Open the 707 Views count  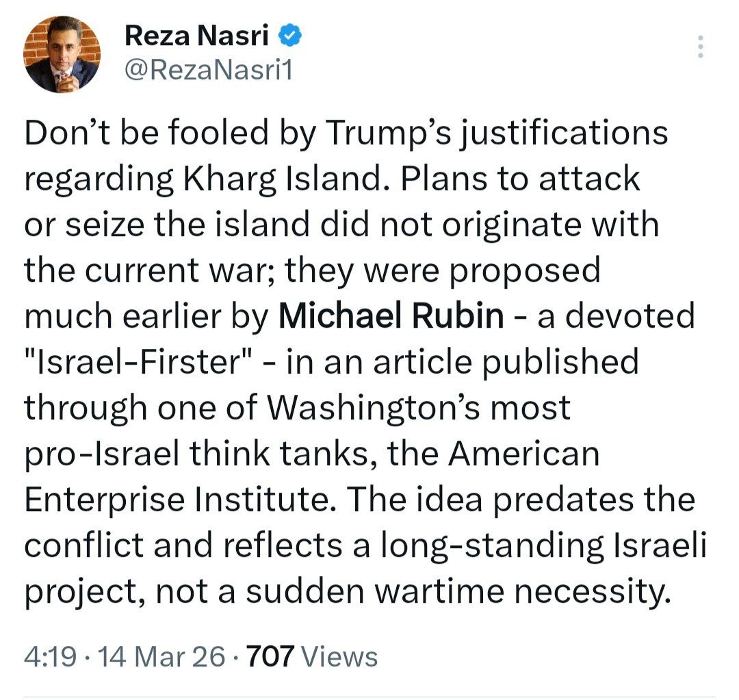311,657
